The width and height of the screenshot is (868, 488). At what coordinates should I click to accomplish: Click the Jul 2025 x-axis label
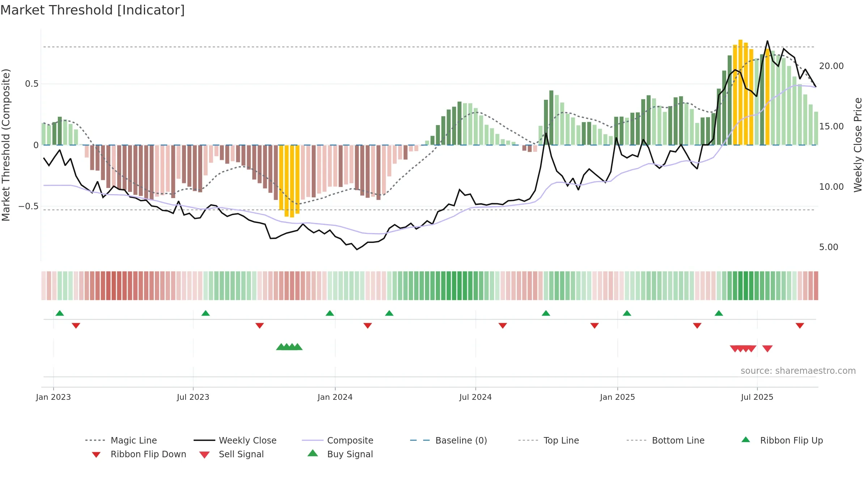[x=757, y=397]
